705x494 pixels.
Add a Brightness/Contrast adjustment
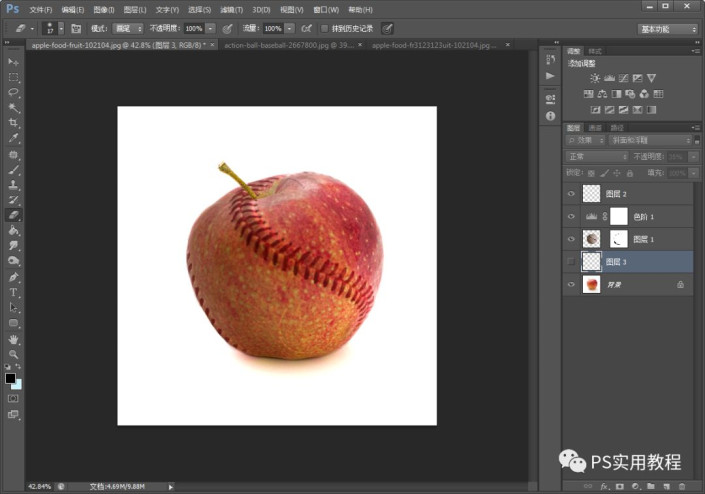pos(595,78)
